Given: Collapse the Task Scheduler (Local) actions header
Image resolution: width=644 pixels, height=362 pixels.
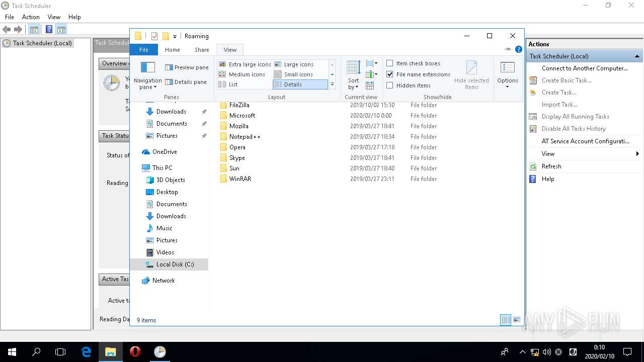Looking at the screenshot, I should pos(637,56).
